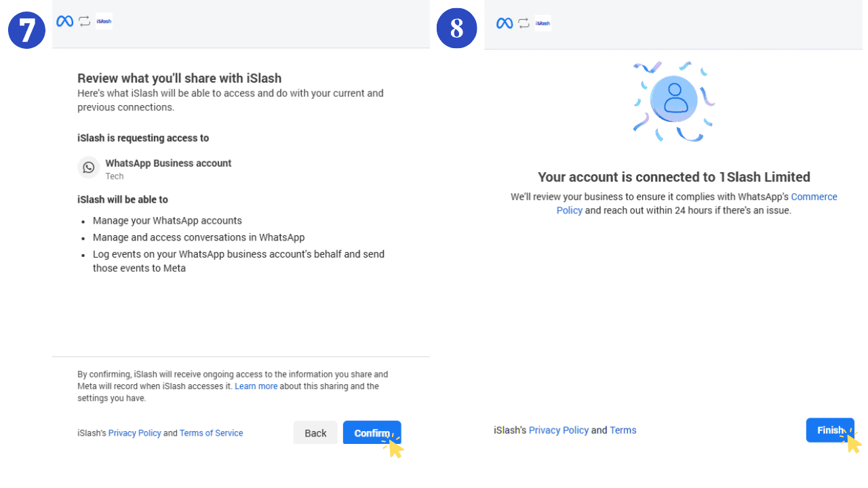The height and width of the screenshot is (488, 868).
Task: Click the Meta logo in step 7 header
Action: click(x=65, y=22)
